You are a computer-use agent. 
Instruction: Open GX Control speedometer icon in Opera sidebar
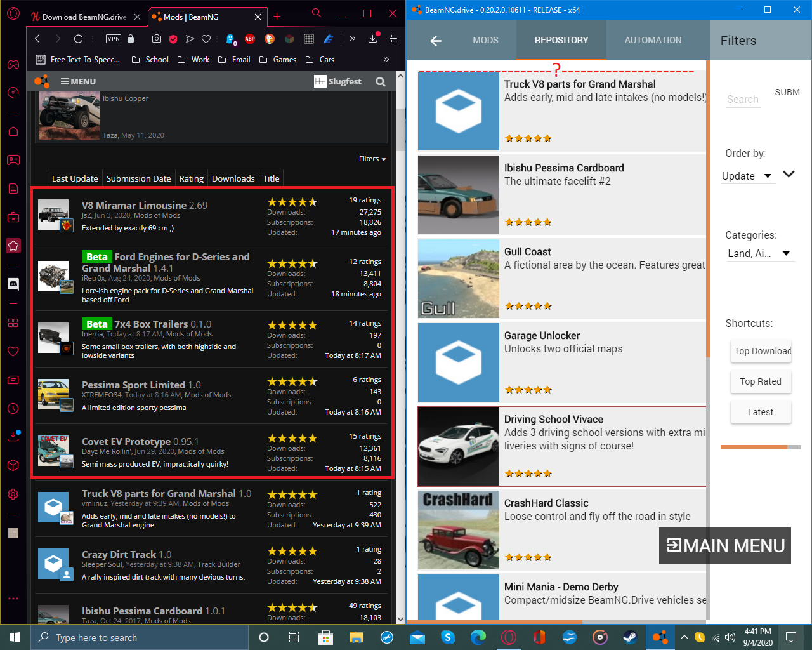pyautogui.click(x=13, y=93)
